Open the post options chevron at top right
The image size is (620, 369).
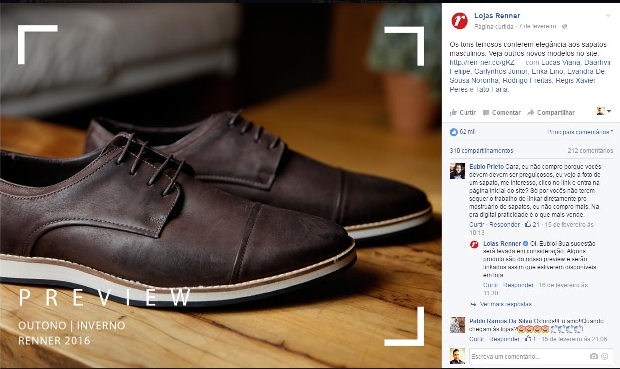[x=608, y=15]
